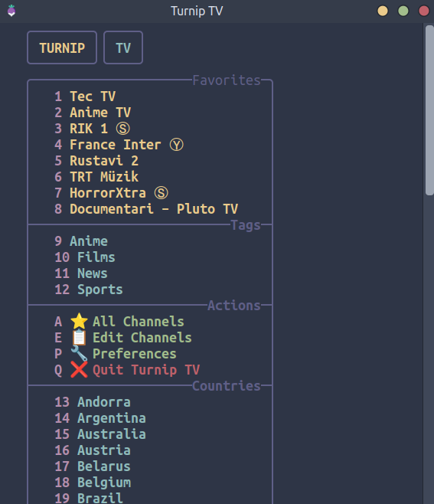Click the circled S icon after HorrorXtra
434x504 pixels.
pos(162,193)
